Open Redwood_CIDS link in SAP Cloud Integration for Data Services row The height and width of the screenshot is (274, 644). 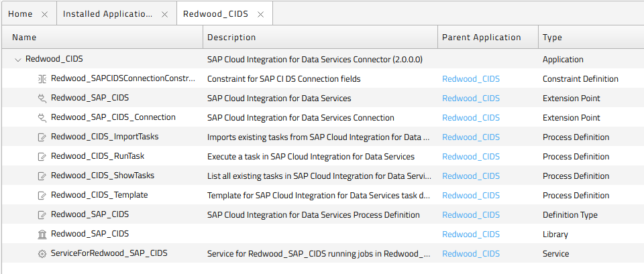point(471,98)
